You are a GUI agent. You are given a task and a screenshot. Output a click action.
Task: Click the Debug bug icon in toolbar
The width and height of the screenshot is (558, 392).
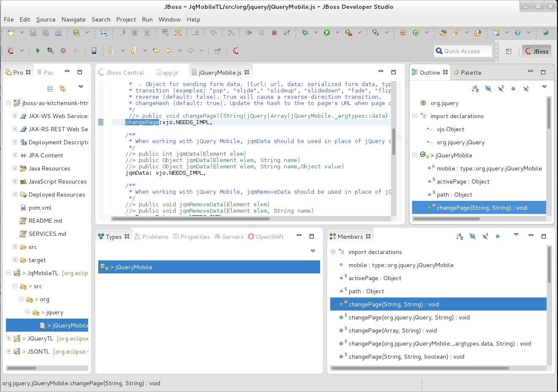[x=305, y=32]
